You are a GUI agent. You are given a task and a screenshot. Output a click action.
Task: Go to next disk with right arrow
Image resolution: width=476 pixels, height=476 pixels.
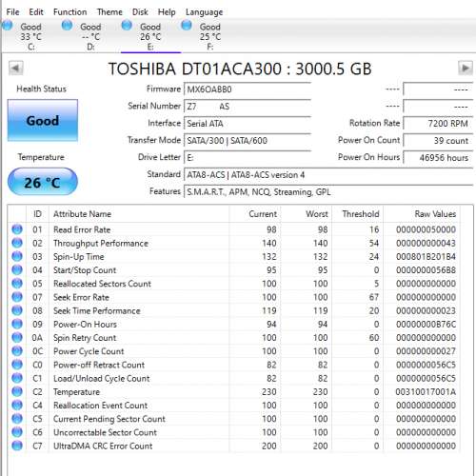point(466,68)
